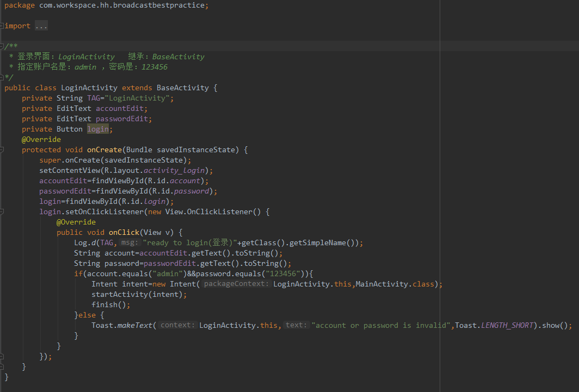579x392 pixels.
Task: Click the "LoginActivity" string literal
Action: [x=137, y=98]
